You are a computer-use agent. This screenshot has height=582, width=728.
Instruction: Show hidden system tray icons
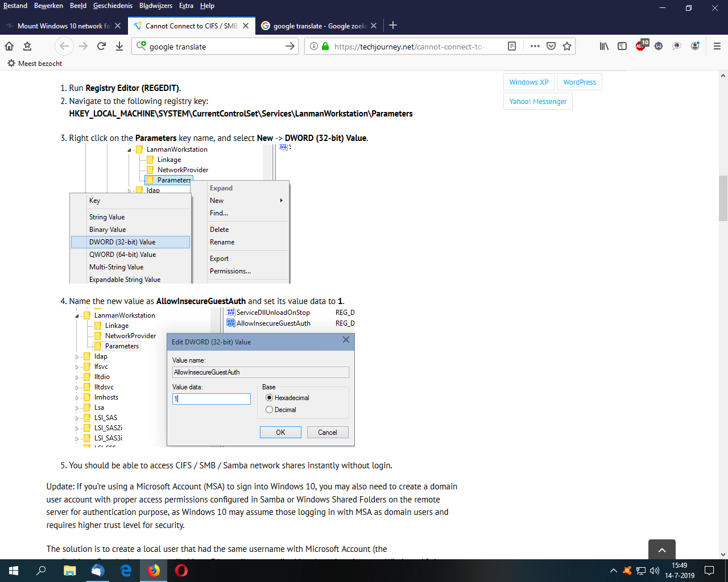(613, 571)
